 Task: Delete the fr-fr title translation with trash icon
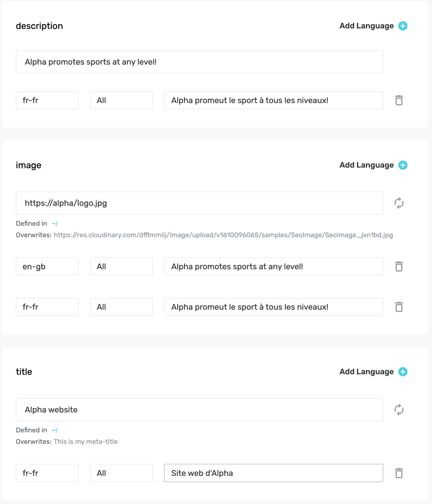(x=399, y=473)
